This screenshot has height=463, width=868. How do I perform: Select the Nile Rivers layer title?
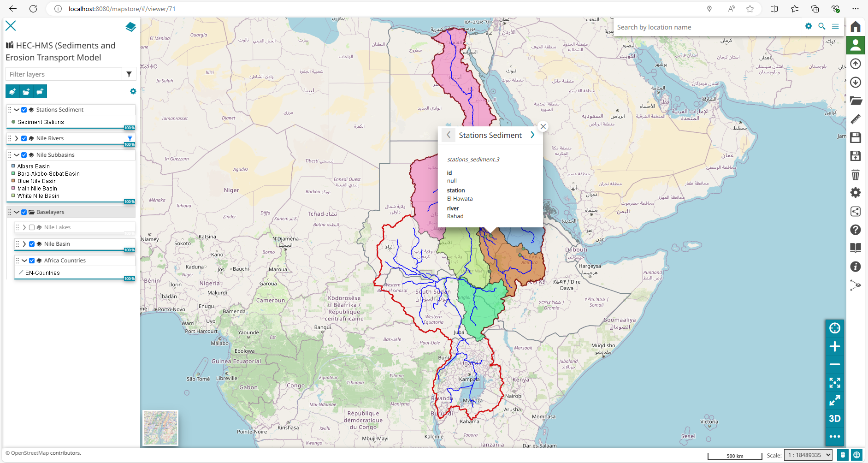(50, 138)
